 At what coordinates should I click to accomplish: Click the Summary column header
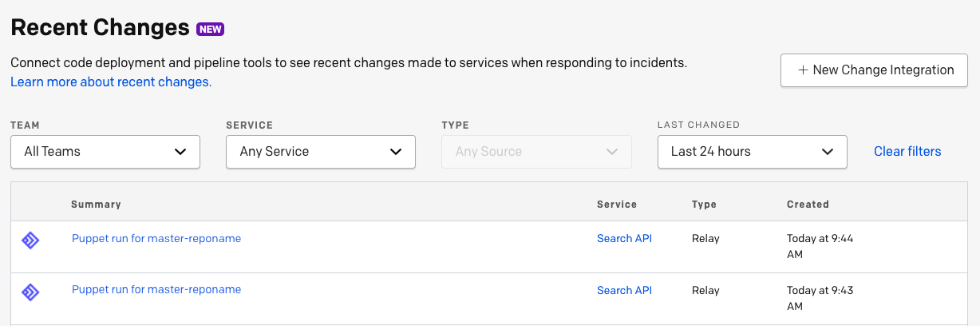[96, 205]
